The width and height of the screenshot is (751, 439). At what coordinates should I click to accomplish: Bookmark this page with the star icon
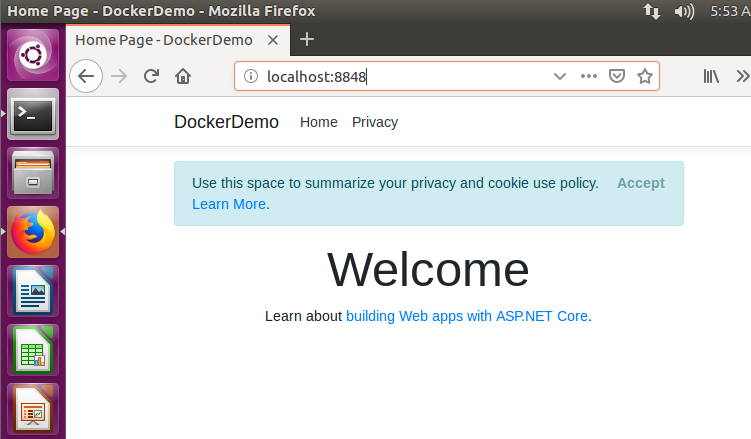point(645,76)
